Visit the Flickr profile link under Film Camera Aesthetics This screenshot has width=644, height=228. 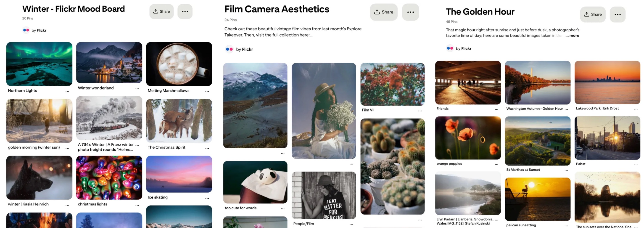pyautogui.click(x=247, y=49)
